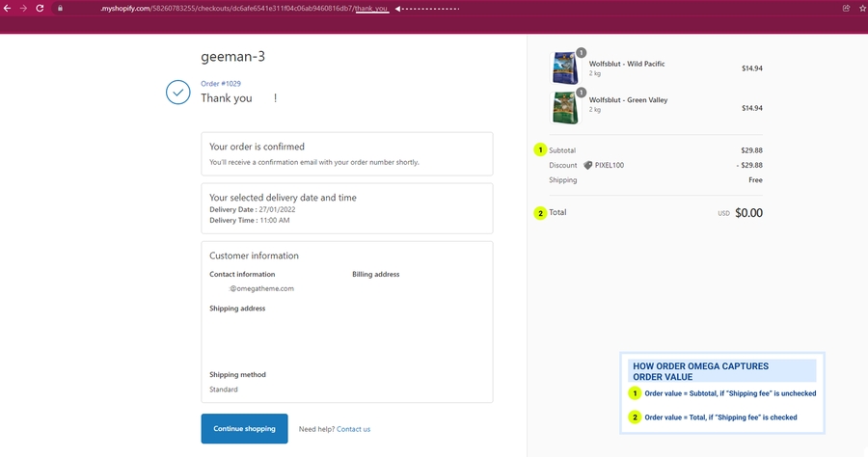Reload the page with the refresh icon
The width and height of the screenshot is (868, 457).
[x=40, y=8]
